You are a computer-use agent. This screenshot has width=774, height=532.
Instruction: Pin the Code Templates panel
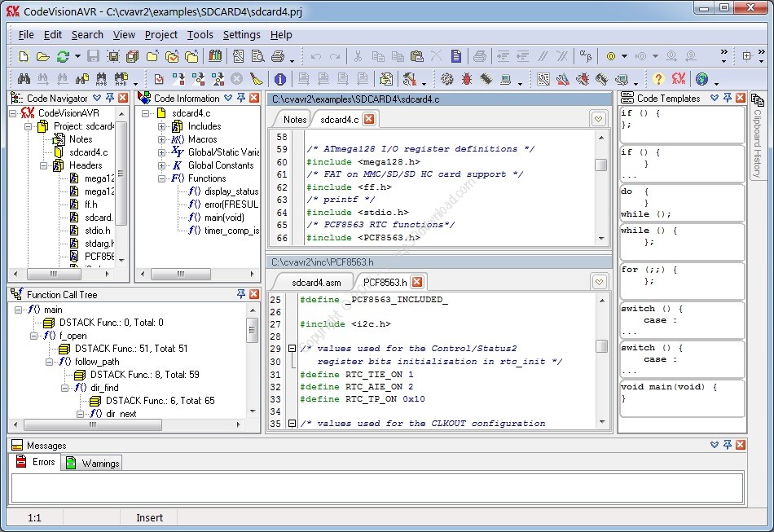coord(728,98)
